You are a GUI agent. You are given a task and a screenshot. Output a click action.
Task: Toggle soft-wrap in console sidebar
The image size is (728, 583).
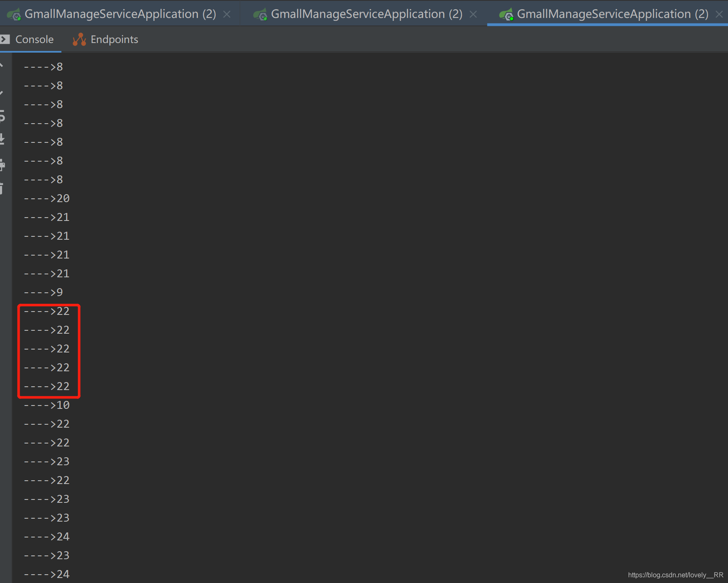[x=2, y=116]
